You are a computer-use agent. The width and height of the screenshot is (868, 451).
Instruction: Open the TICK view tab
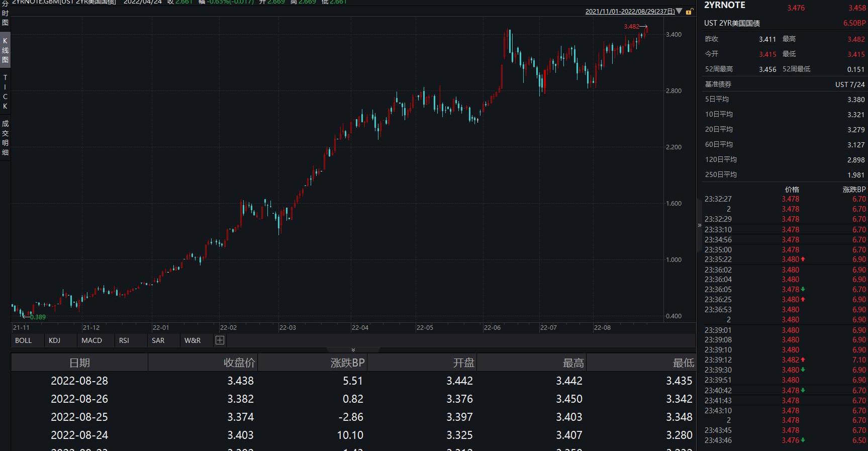coord(5,92)
